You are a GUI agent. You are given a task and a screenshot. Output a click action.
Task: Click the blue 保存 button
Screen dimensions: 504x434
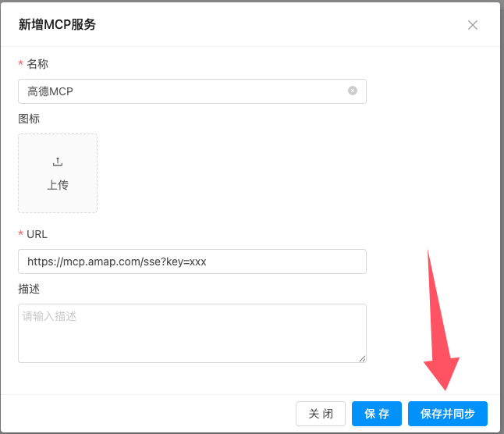(376, 414)
